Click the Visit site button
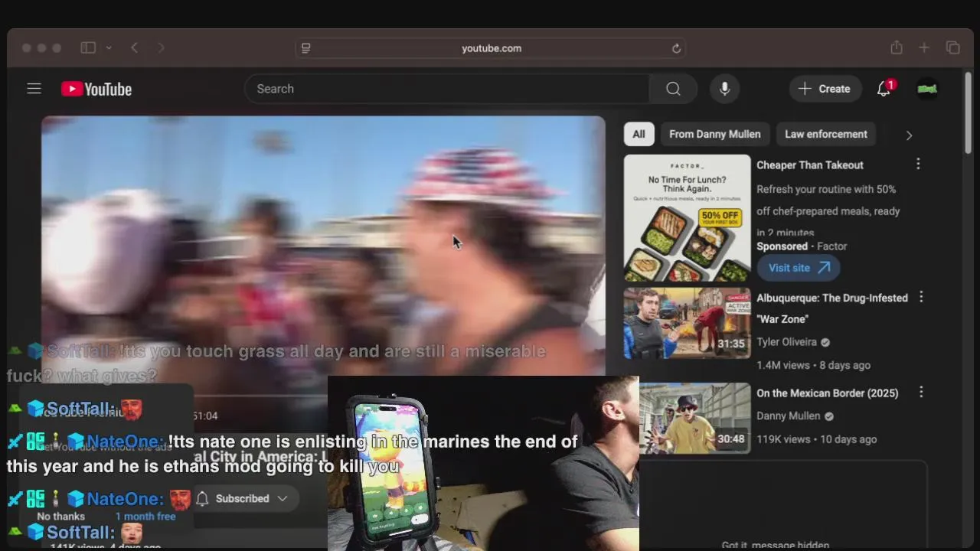This screenshot has height=551, width=980. pyautogui.click(x=799, y=268)
